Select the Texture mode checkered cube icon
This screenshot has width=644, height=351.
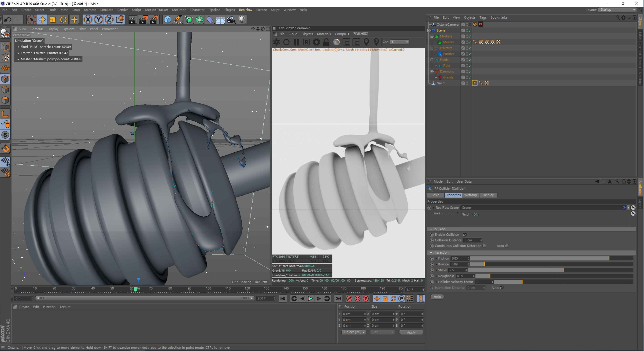6,58
